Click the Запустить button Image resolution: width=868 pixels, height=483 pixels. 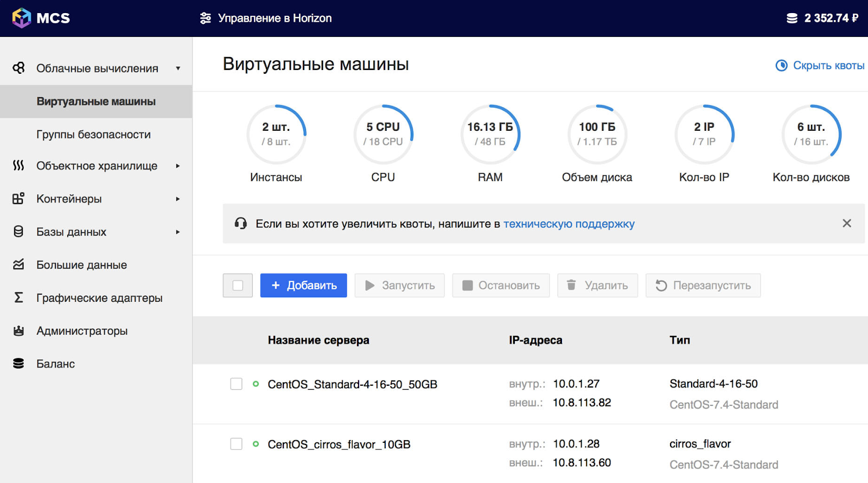(400, 285)
